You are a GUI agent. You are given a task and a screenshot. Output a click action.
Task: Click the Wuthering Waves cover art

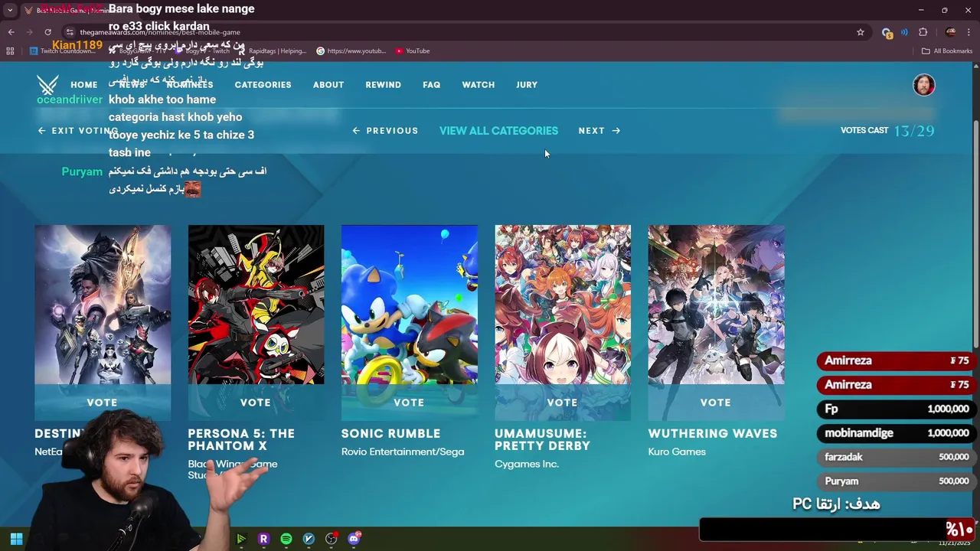pyautogui.click(x=716, y=305)
